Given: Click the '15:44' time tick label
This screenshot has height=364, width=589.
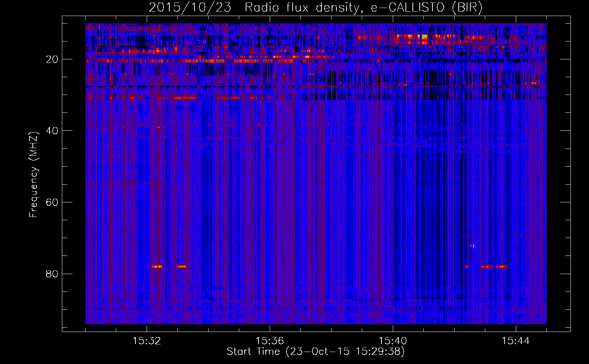Looking at the screenshot, I should point(516,341).
